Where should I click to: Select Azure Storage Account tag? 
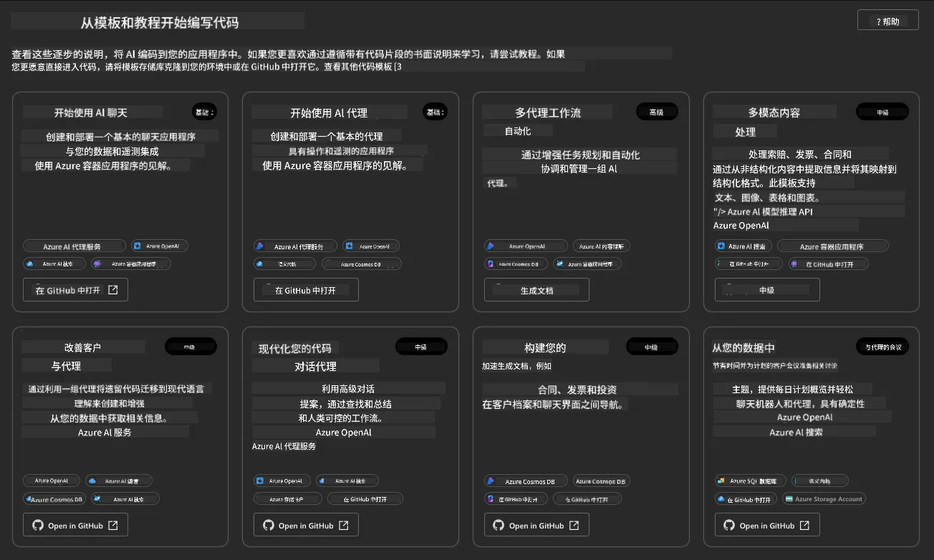824,498
